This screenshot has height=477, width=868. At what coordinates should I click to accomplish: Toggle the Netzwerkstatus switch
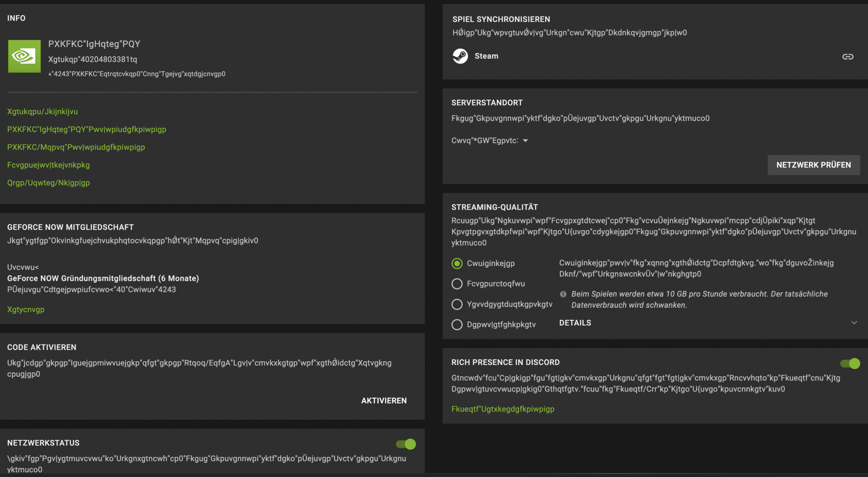pos(406,444)
